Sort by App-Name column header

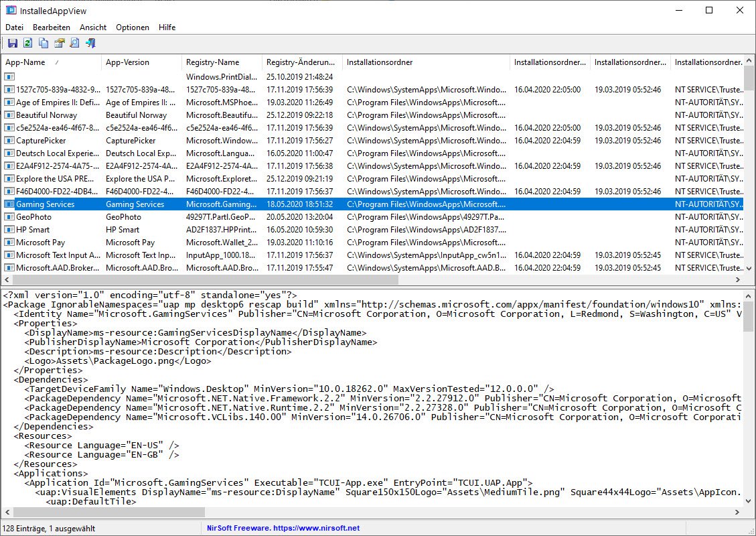[25, 62]
